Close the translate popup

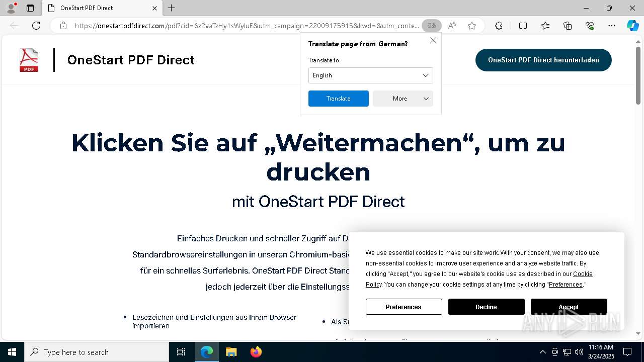click(x=433, y=40)
